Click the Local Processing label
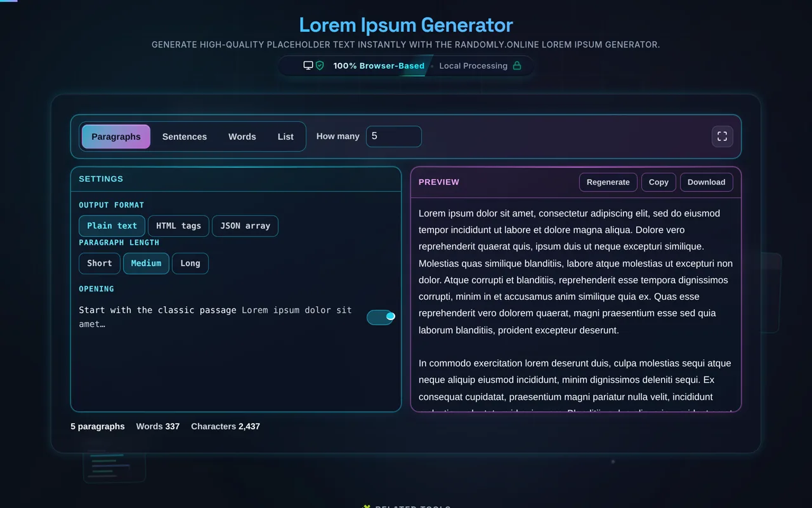The image size is (812, 508). coord(473,65)
